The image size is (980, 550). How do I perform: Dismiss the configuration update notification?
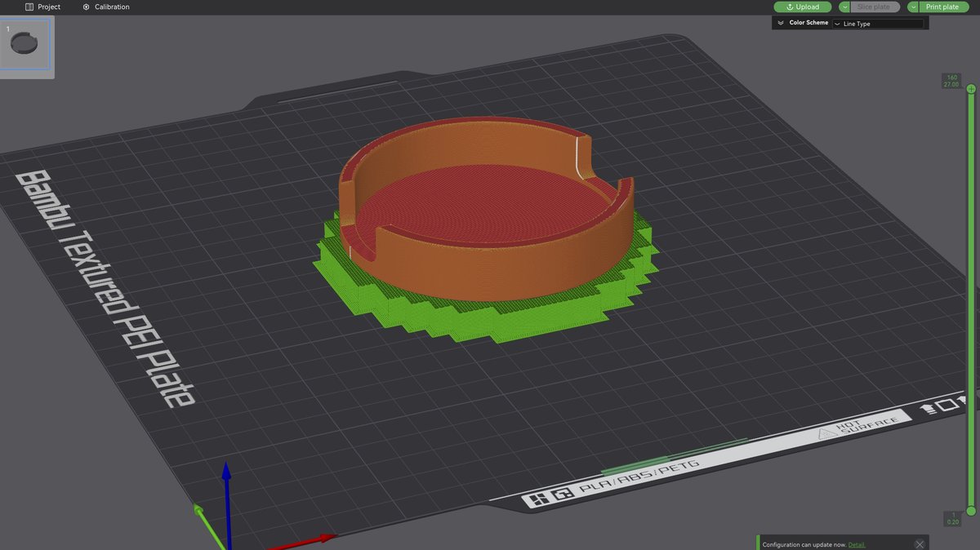(x=920, y=544)
